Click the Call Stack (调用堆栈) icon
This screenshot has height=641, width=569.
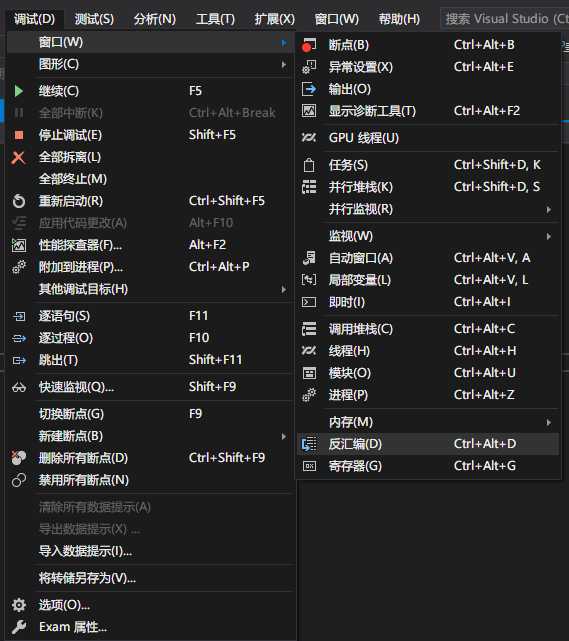point(309,329)
